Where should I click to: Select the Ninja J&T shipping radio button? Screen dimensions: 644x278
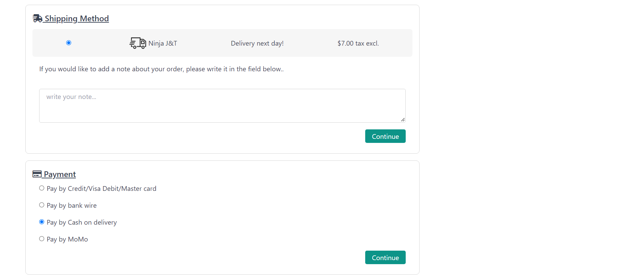(x=69, y=43)
